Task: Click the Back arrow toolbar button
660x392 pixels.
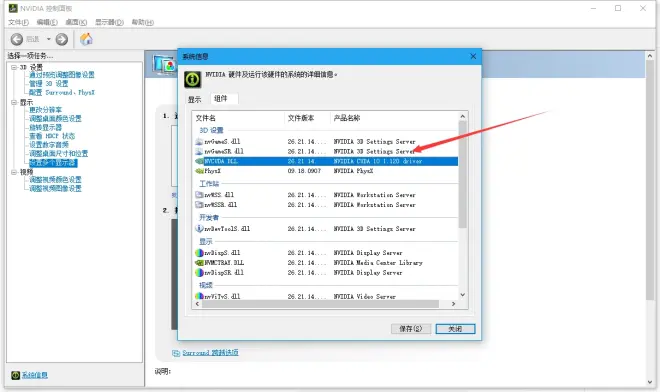Action: click(x=16, y=39)
